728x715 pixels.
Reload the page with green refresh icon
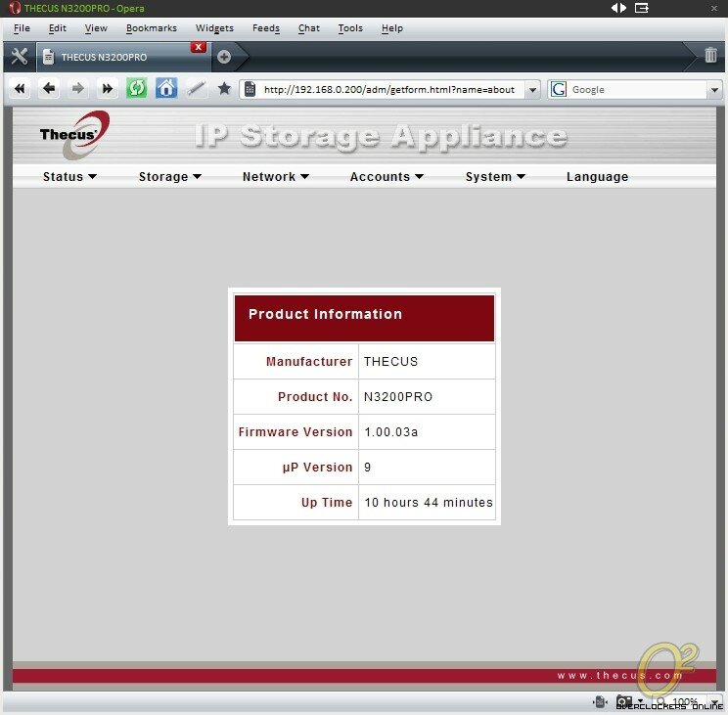pyautogui.click(x=137, y=89)
